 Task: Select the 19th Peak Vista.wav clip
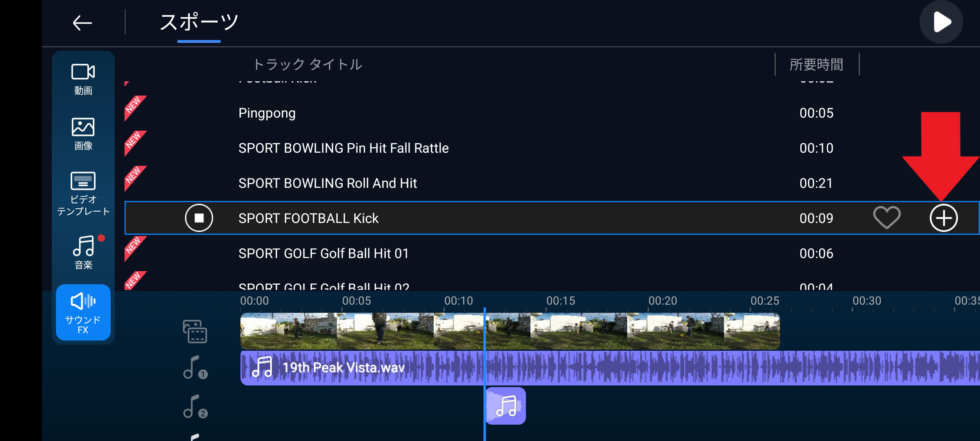coord(610,368)
